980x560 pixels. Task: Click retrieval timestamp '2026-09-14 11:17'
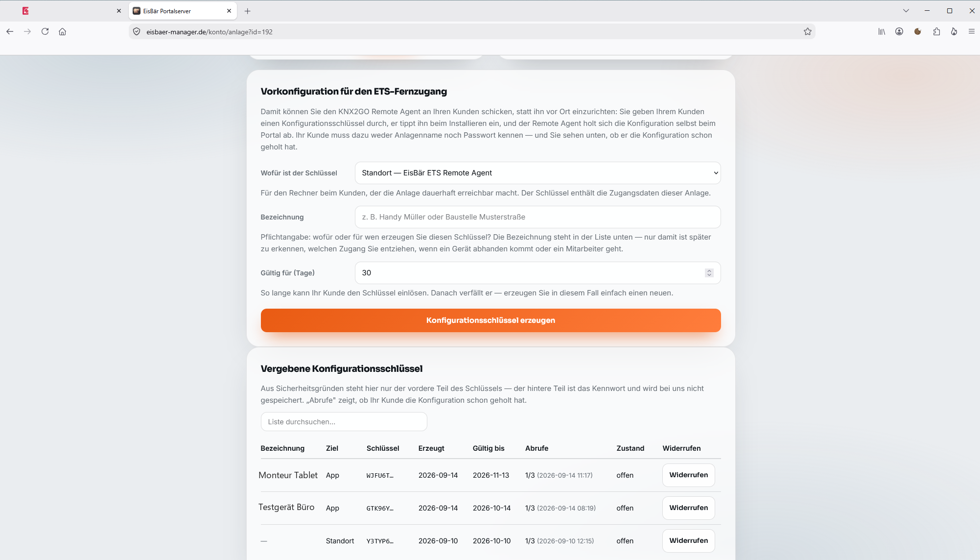pyautogui.click(x=565, y=475)
